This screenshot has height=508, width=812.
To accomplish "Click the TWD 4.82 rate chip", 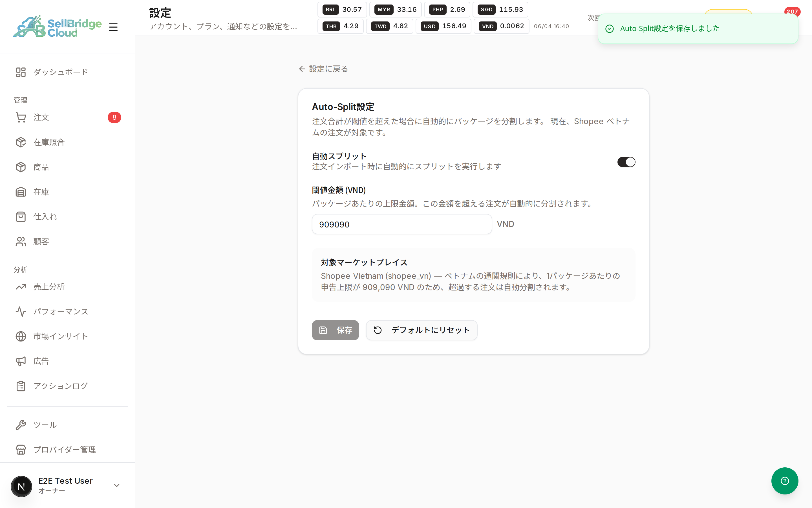I will (390, 26).
